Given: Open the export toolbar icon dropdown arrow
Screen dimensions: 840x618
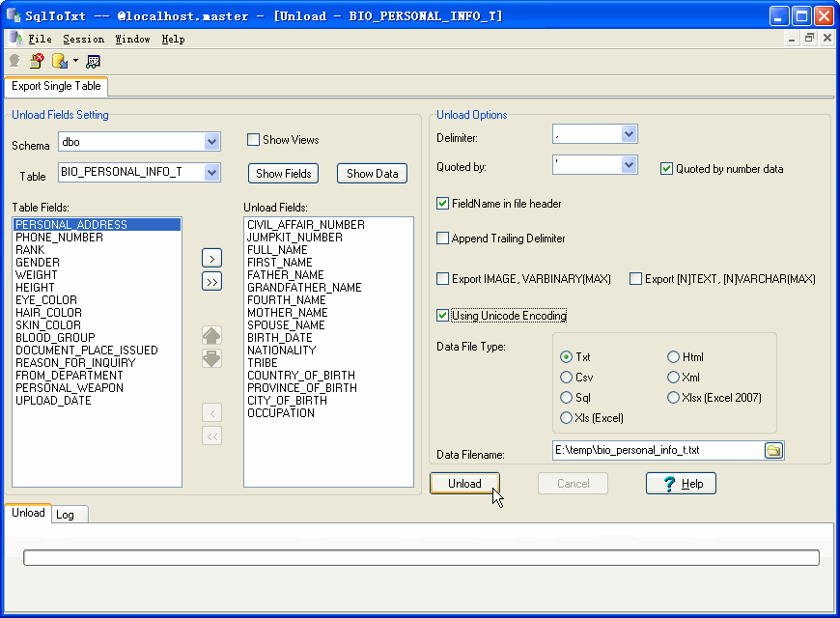Looking at the screenshot, I should [75, 61].
